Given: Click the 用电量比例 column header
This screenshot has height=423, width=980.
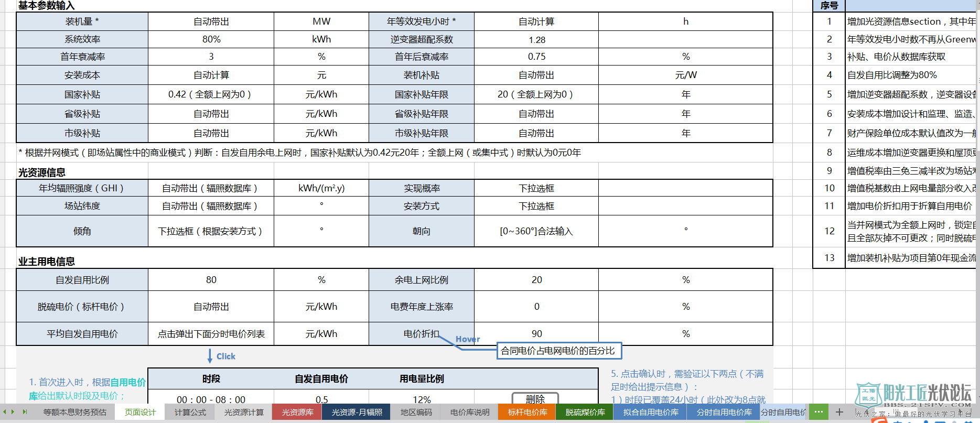Looking at the screenshot, I should [x=422, y=378].
